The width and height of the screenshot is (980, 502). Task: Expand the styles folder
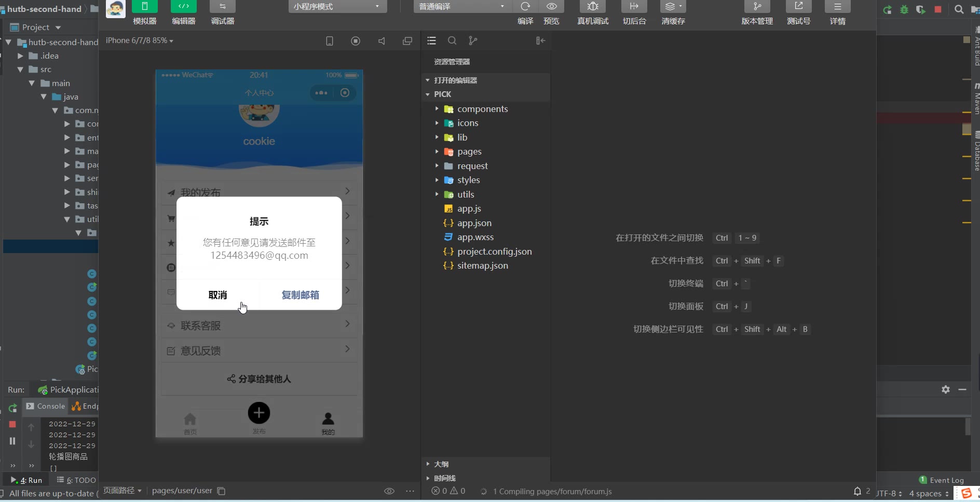[486, 180]
